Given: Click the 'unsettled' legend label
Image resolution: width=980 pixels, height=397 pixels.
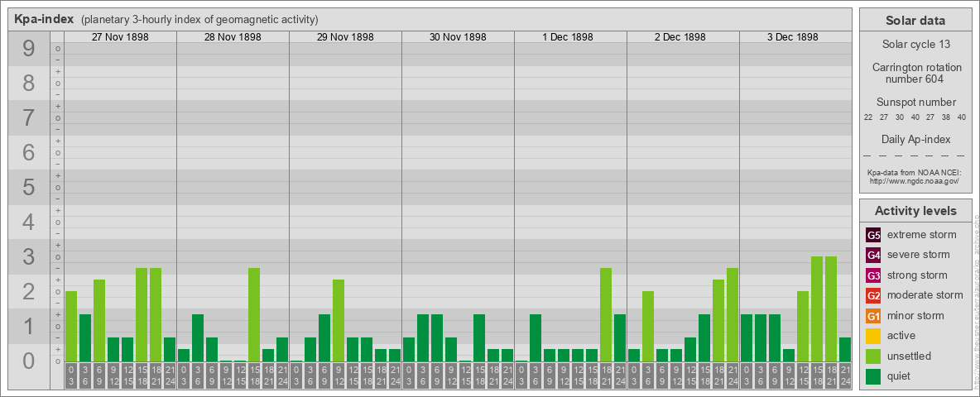Looking at the screenshot, I should (x=910, y=356).
